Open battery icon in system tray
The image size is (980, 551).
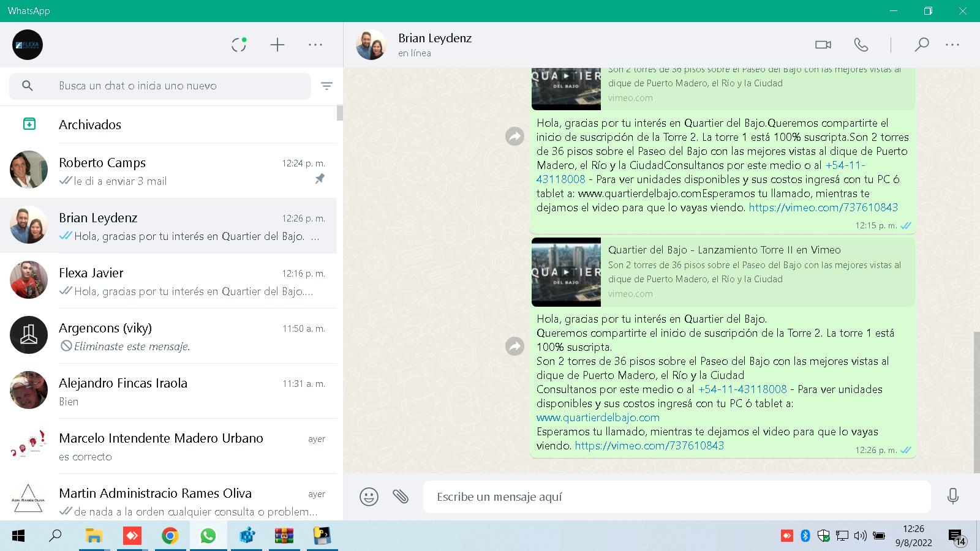[879, 536]
